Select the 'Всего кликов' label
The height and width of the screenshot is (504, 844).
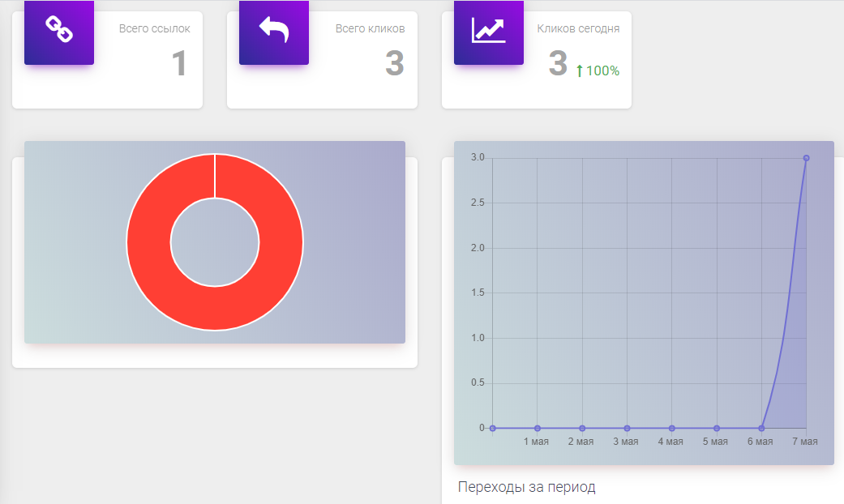pyautogui.click(x=370, y=28)
